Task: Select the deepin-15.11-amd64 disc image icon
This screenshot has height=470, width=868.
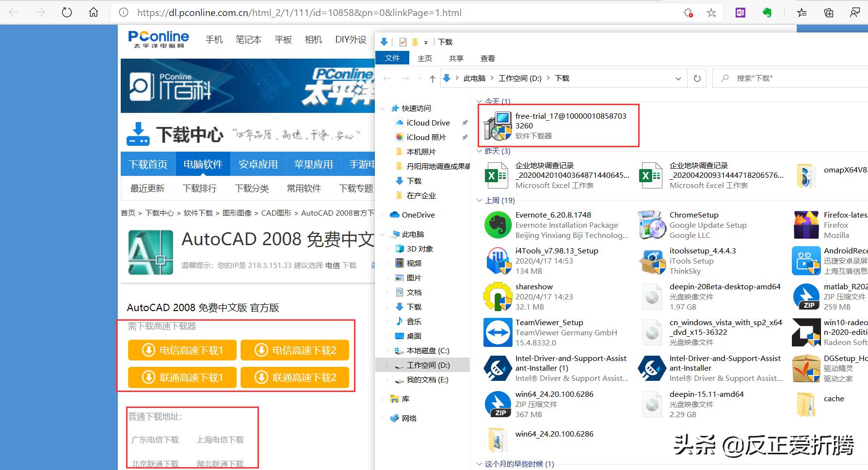Action: (x=652, y=405)
